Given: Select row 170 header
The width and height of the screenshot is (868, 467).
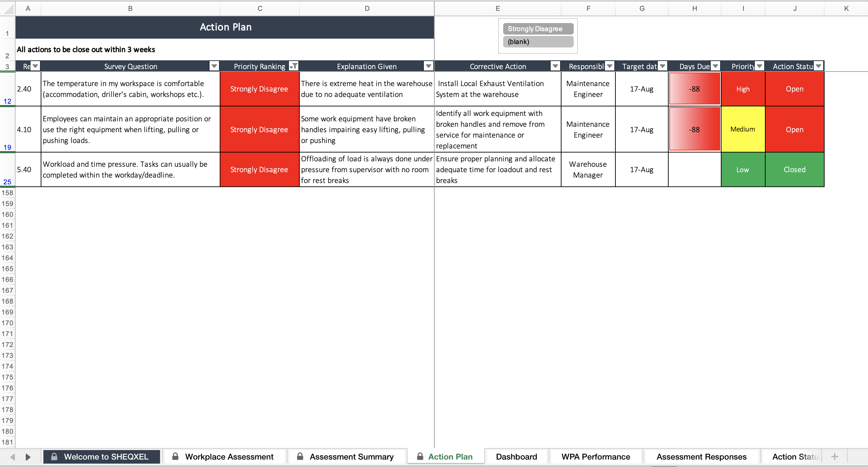Looking at the screenshot, I should pos(7,323).
